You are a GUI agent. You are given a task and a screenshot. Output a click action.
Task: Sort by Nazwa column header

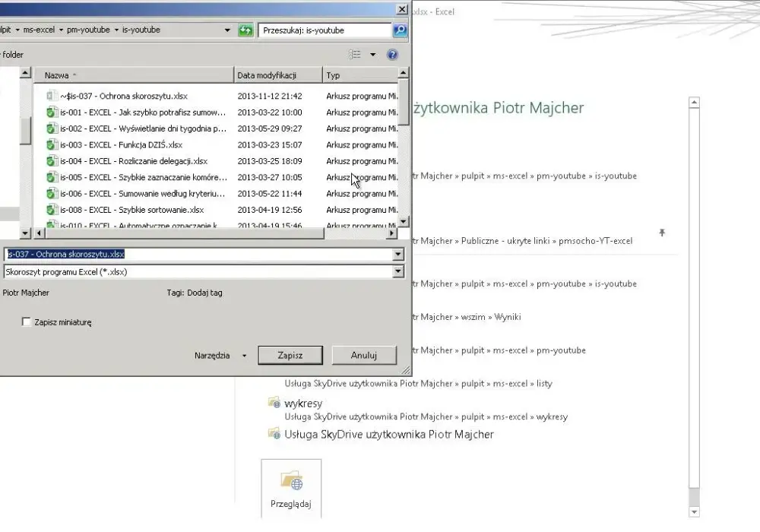click(x=134, y=75)
